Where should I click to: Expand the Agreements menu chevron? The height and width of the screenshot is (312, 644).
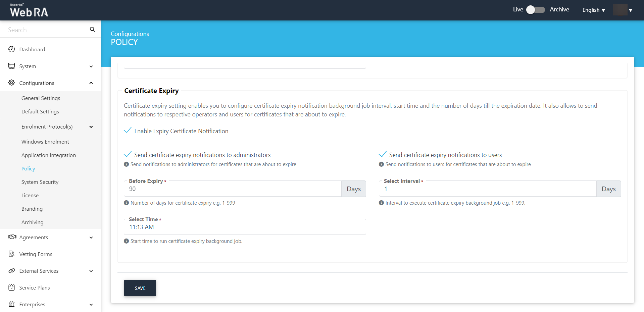[x=91, y=238]
